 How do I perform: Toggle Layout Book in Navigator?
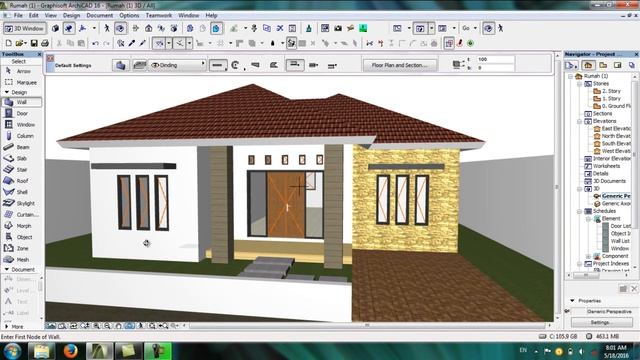[x=618, y=65]
